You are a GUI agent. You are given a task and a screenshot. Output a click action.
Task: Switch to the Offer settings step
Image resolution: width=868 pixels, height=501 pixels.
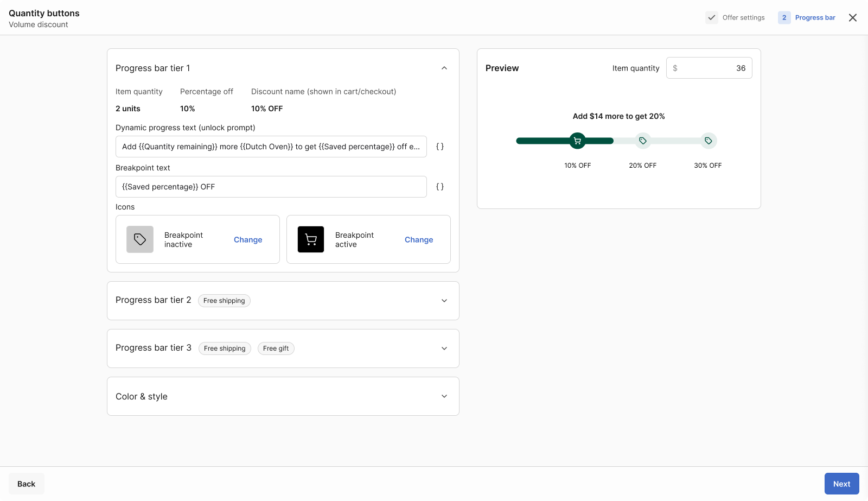click(743, 17)
